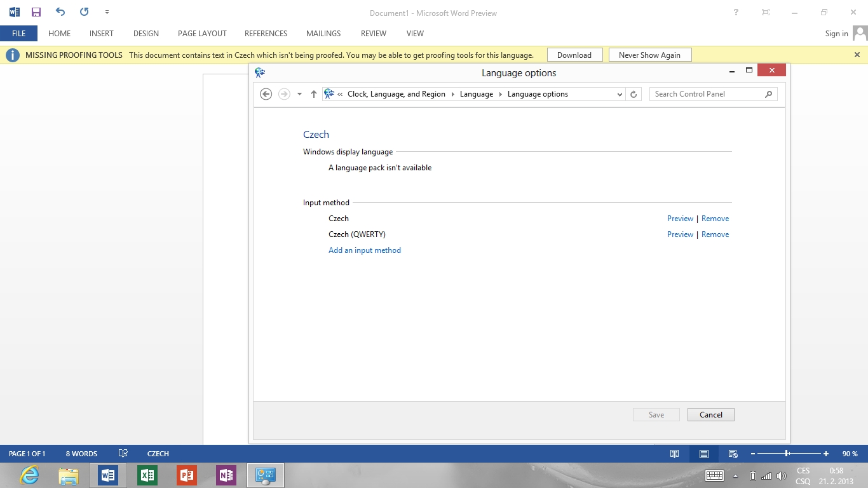Preview the Czech (QWERTY) keyboard
868x488 pixels.
(680, 234)
